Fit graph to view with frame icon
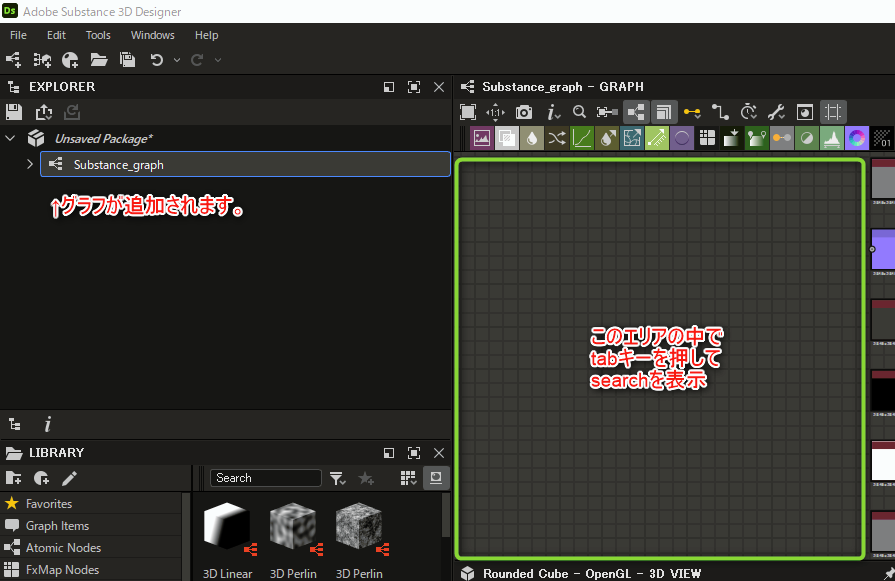Image resolution: width=895 pixels, height=581 pixels. (467, 112)
